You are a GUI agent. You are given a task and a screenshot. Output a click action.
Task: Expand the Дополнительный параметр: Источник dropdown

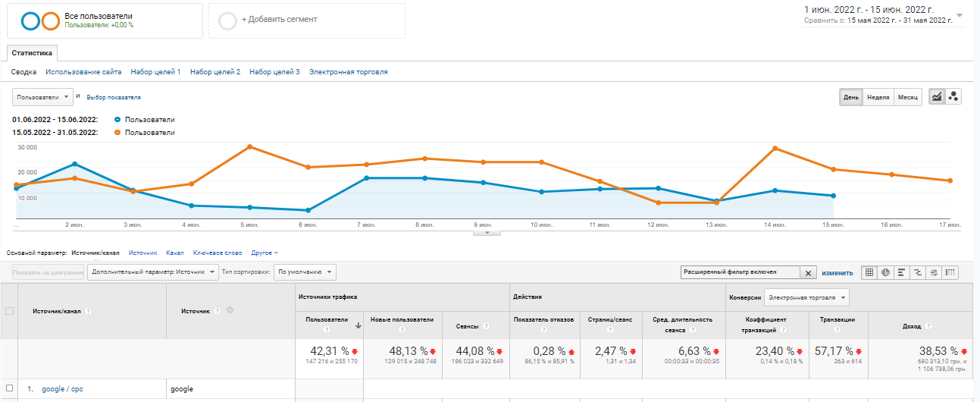[x=153, y=272]
